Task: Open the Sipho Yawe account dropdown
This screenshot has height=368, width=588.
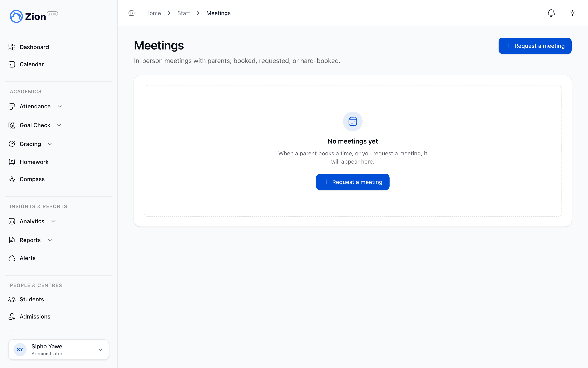Action: [59, 350]
